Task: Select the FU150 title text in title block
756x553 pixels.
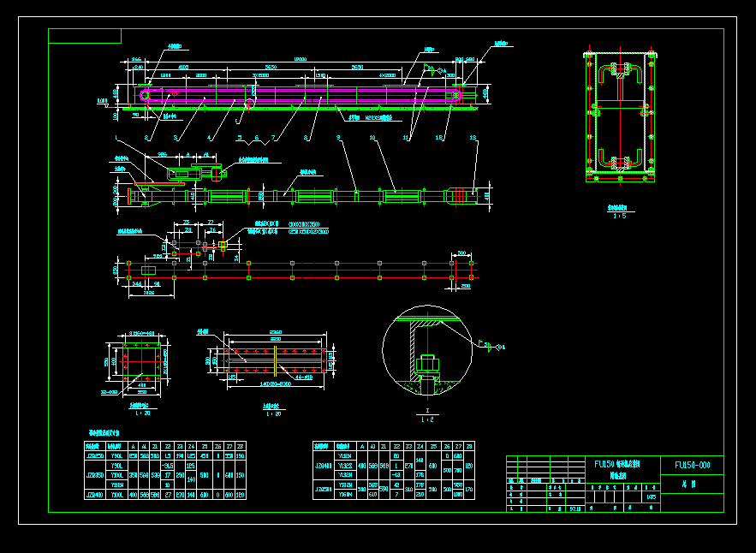Action: (616, 464)
